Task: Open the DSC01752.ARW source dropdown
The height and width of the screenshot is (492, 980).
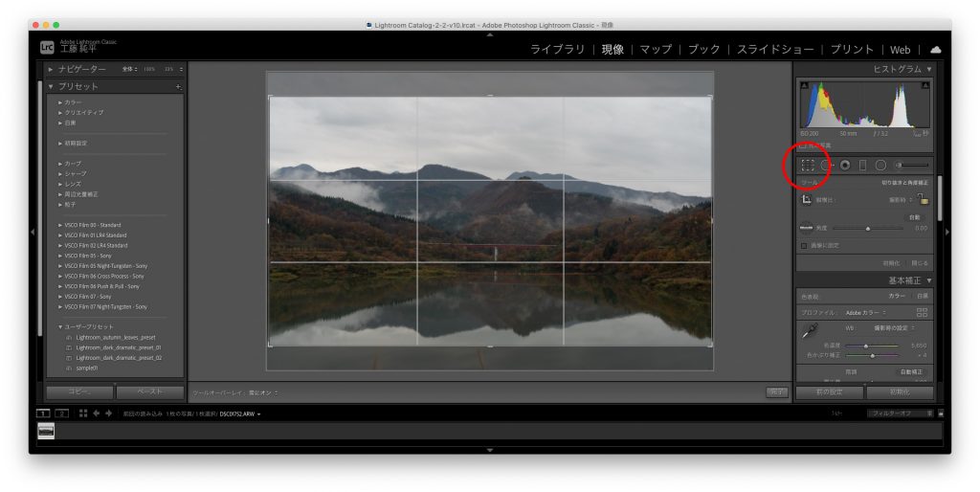Action: (x=240, y=414)
